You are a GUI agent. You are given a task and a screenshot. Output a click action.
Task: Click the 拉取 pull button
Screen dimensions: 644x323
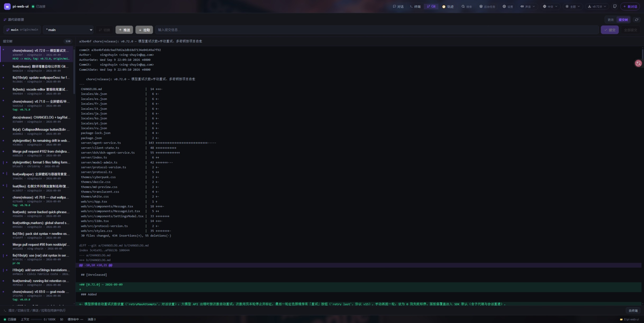(144, 30)
